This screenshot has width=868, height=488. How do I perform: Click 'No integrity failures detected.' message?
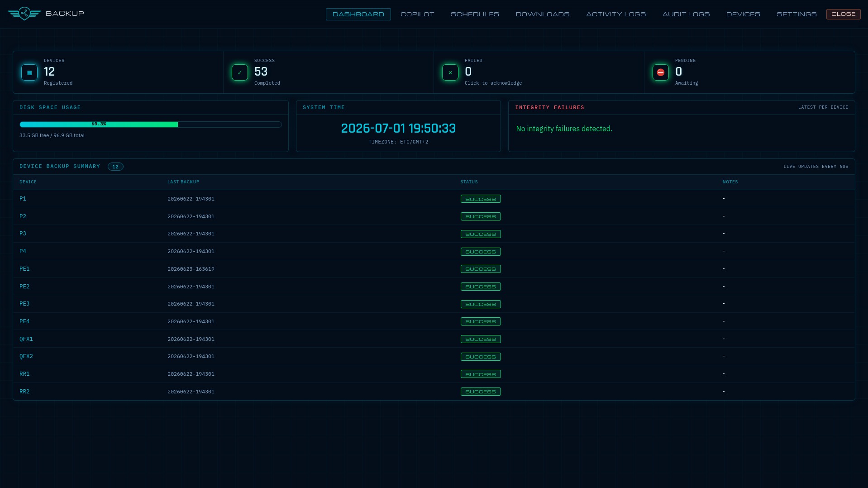pos(564,129)
